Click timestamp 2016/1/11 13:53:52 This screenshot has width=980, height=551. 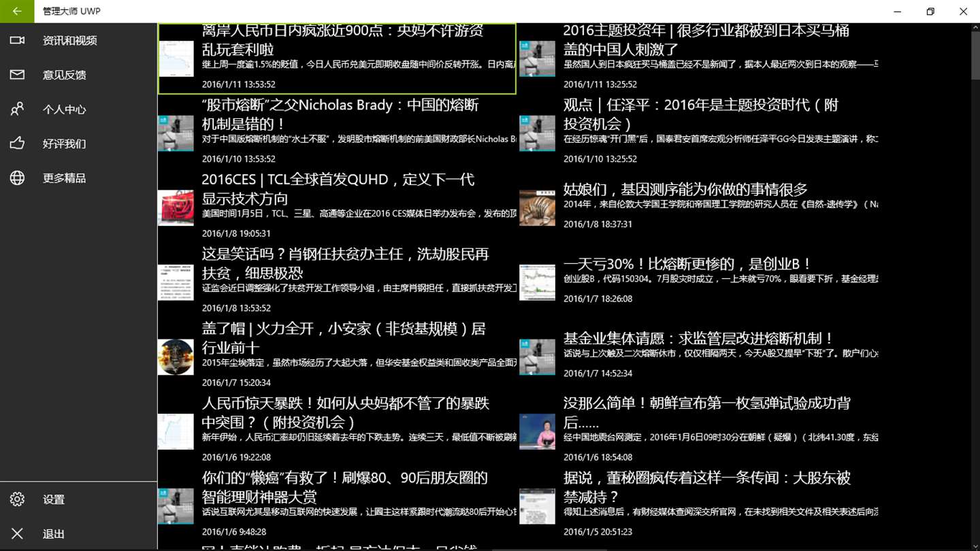point(239,84)
